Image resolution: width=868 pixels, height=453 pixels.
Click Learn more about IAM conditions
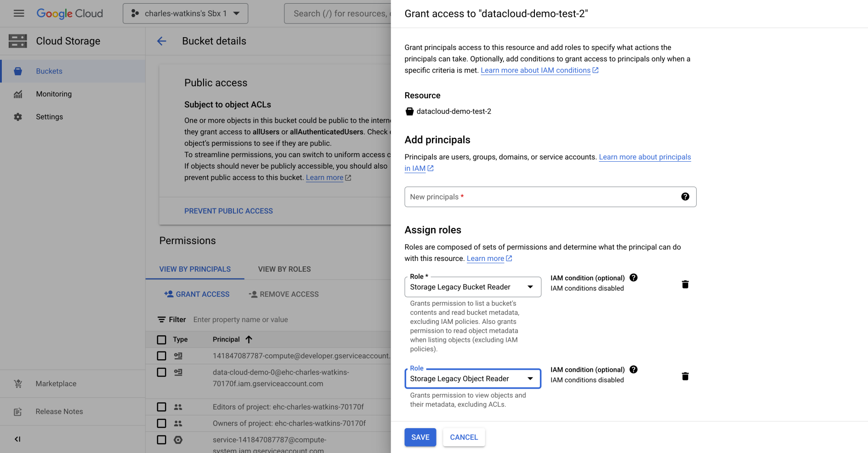536,70
